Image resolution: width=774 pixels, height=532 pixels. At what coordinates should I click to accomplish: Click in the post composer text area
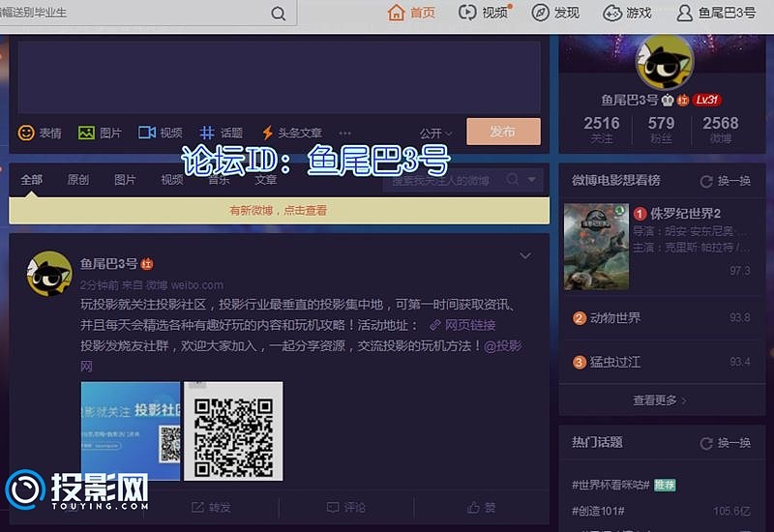280,76
